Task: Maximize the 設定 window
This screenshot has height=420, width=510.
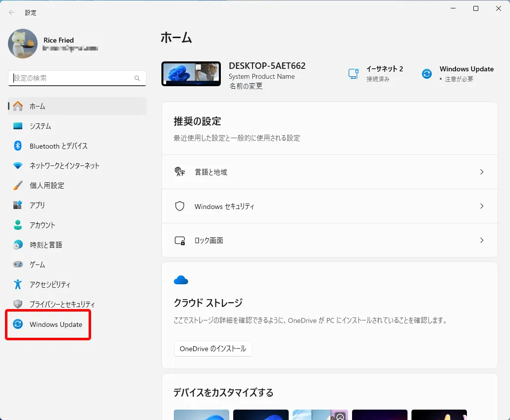Action: pyautogui.click(x=475, y=8)
